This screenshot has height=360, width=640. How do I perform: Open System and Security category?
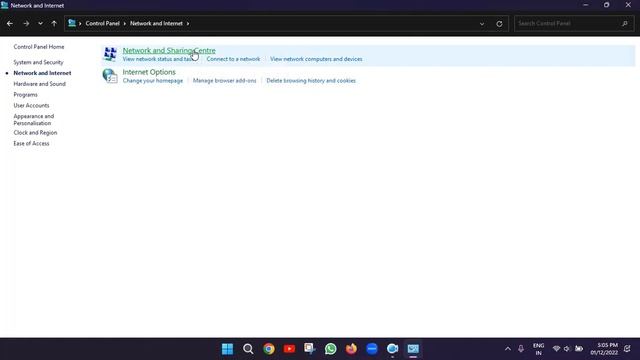(38, 62)
